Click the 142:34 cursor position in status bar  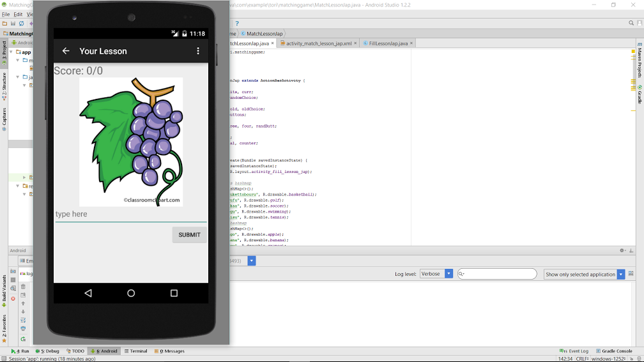(x=565, y=359)
